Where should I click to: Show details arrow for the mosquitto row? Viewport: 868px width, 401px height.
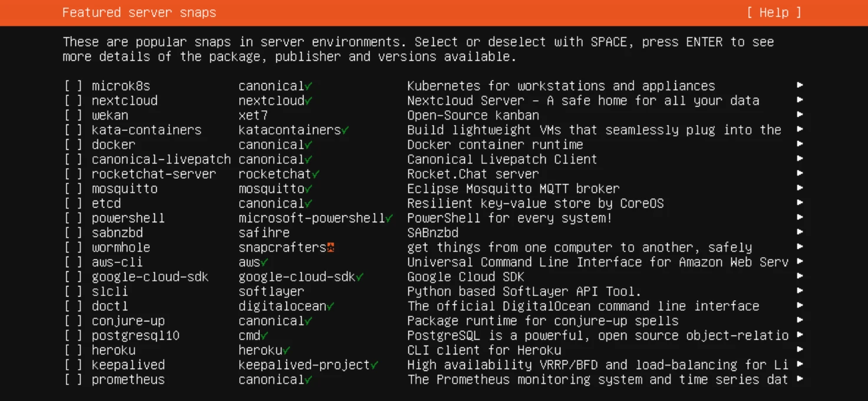800,189
